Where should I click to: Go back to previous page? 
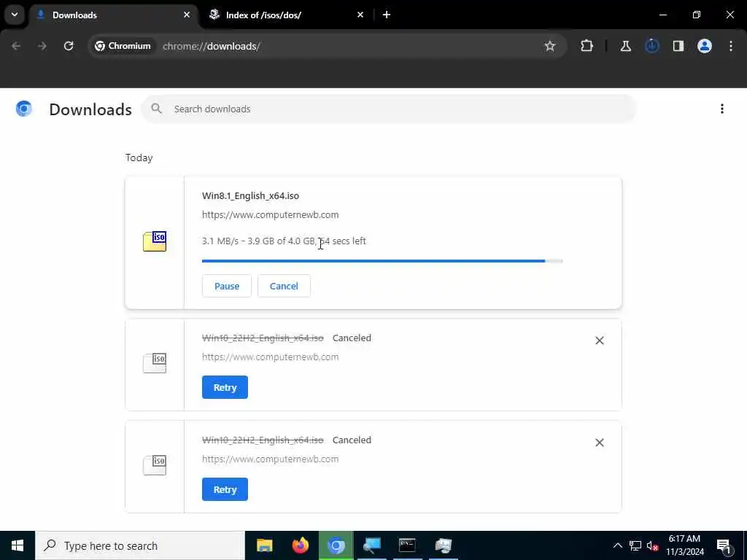[x=16, y=46]
